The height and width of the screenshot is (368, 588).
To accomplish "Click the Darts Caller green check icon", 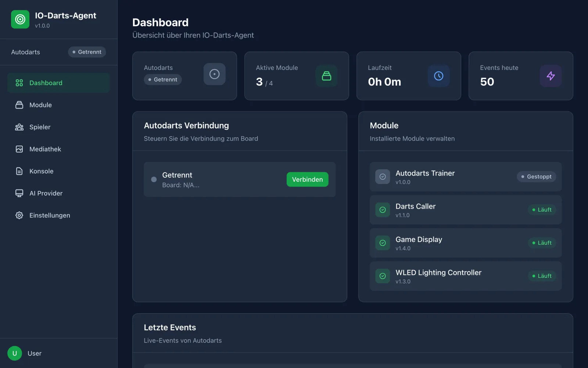I will tap(383, 210).
